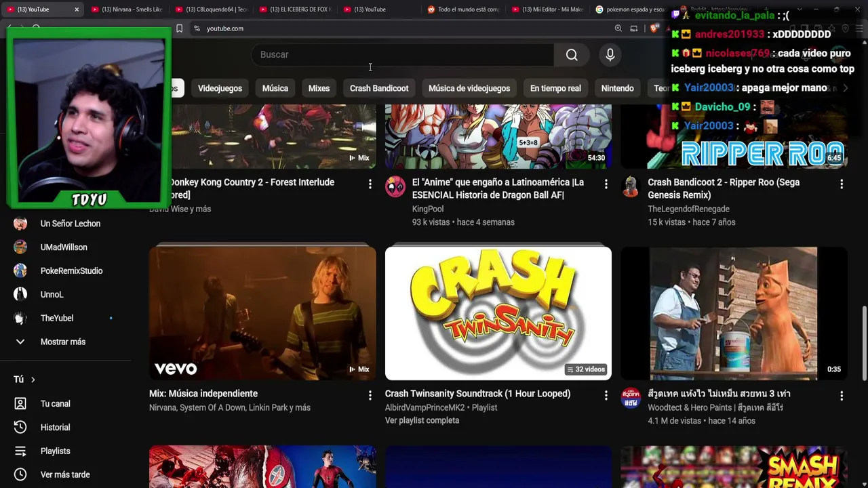Viewport: 868px width, 488px height.
Task: Open TheLegendofRenegade channel name link
Action: [x=688, y=209]
